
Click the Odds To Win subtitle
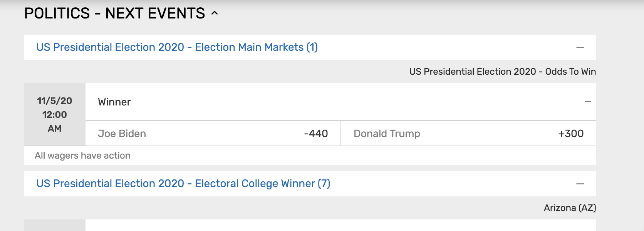502,72
